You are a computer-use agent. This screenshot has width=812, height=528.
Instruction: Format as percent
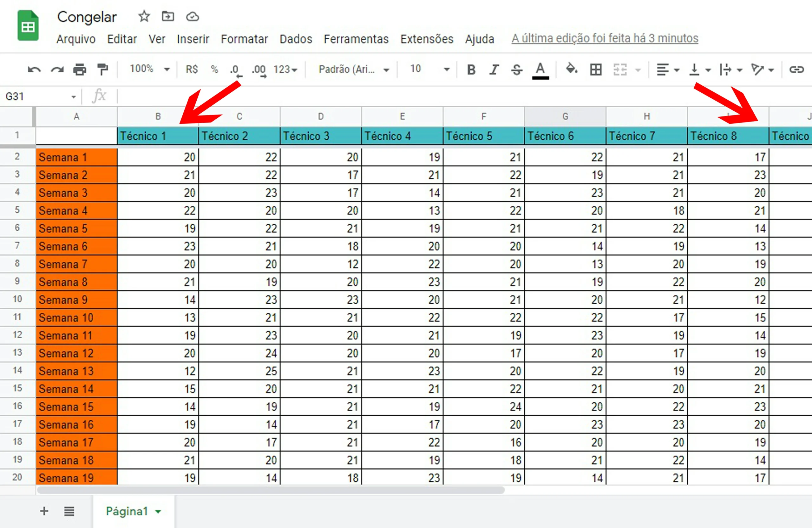[214, 69]
